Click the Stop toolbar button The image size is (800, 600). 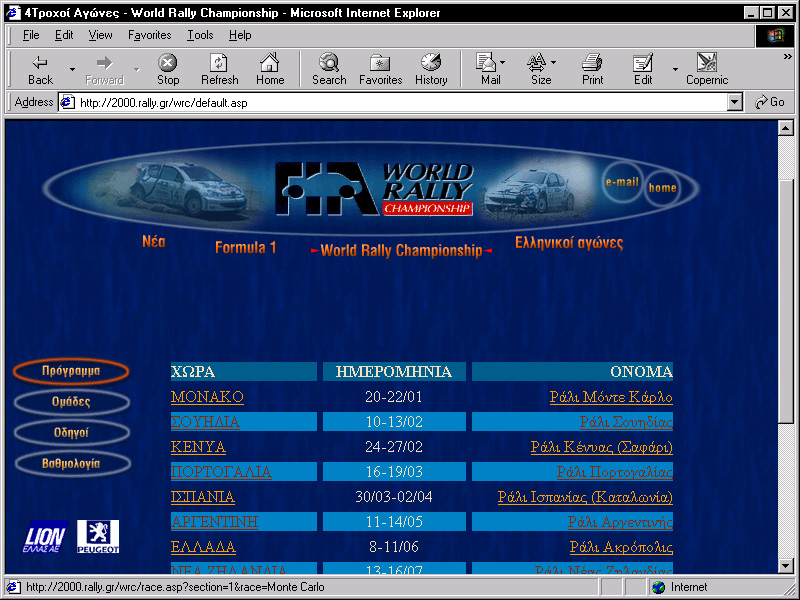click(x=167, y=69)
